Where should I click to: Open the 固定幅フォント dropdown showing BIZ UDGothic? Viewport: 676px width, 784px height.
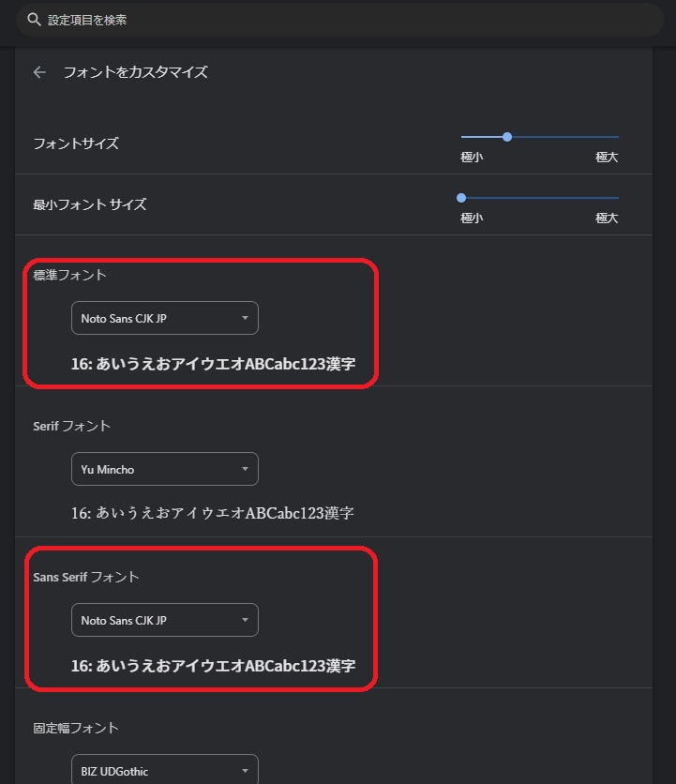(165, 770)
